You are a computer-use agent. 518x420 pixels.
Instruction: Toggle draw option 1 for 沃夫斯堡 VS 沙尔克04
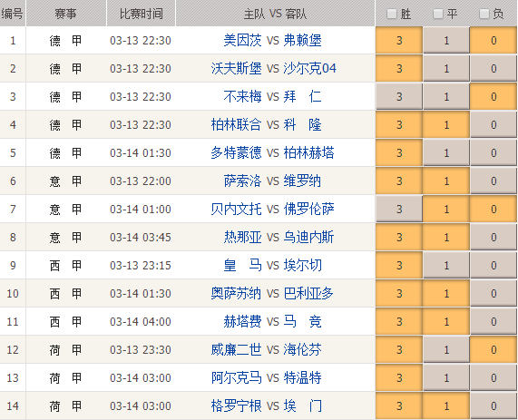[446, 68]
